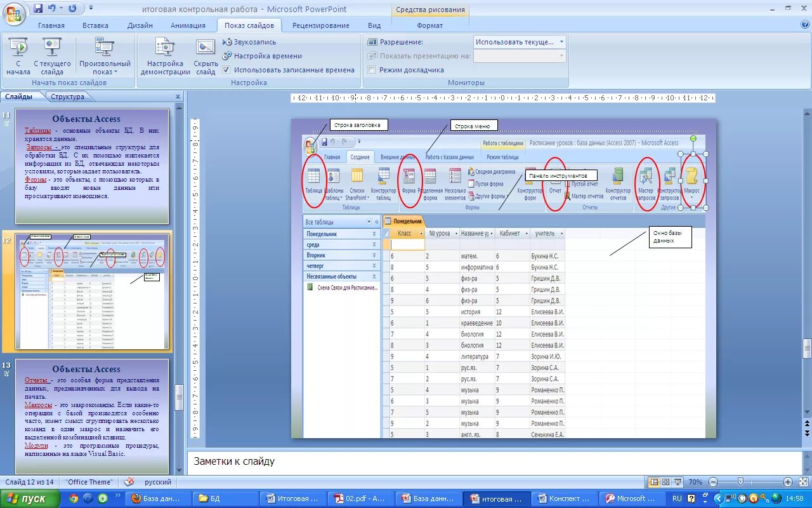Start slideshow from current slide
Viewport: 812px width, 508px height.
[52, 57]
